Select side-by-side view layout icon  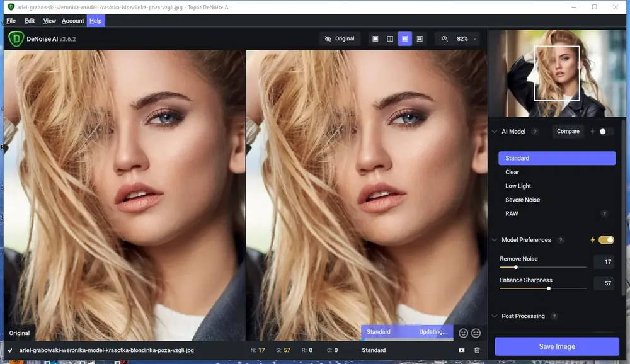[405, 39]
